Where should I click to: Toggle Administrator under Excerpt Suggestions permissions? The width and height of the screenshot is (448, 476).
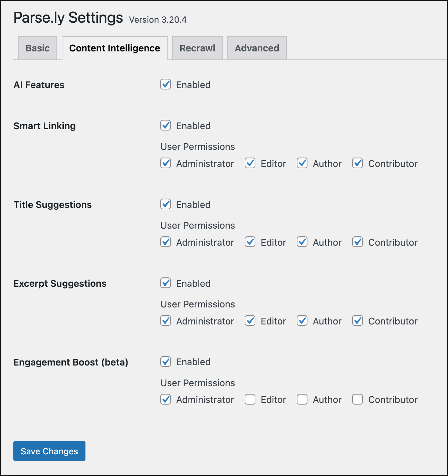pos(166,321)
